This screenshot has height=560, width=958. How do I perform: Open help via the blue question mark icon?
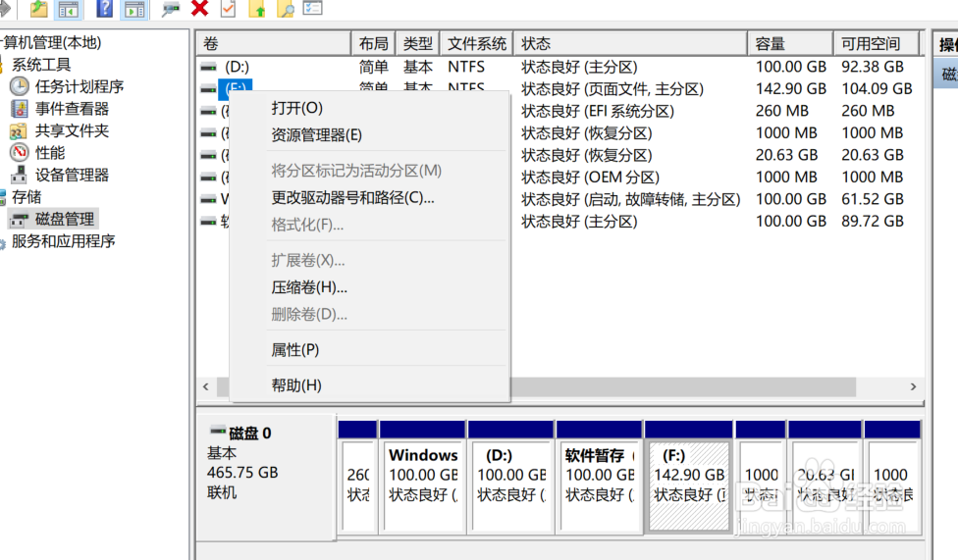pos(104,8)
